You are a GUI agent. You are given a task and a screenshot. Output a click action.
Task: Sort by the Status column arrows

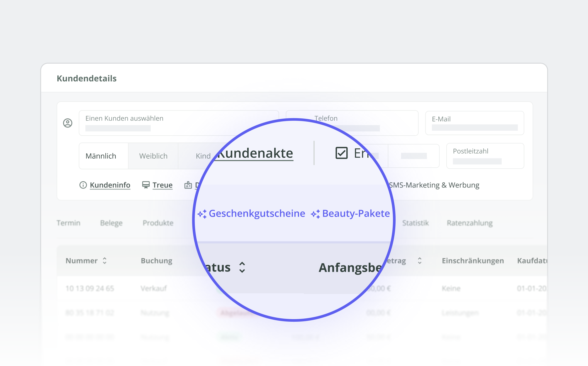pyautogui.click(x=242, y=267)
